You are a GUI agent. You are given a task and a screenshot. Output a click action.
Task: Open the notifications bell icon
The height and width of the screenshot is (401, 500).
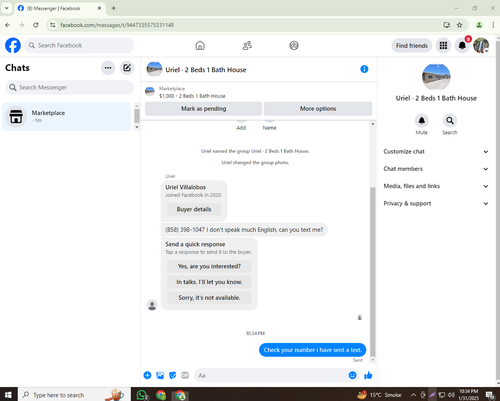(x=462, y=46)
